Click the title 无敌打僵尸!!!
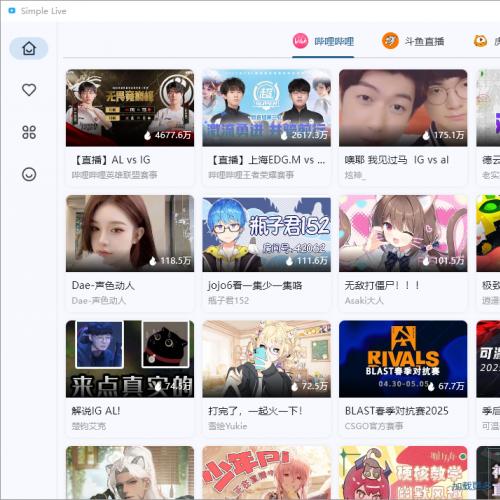Screen dimensions: 500x500 382,285
